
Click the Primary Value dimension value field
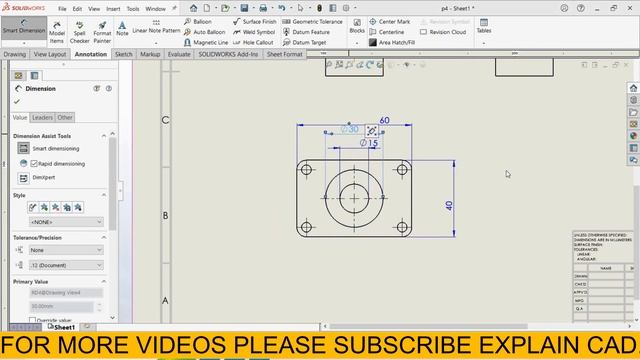pos(61,306)
